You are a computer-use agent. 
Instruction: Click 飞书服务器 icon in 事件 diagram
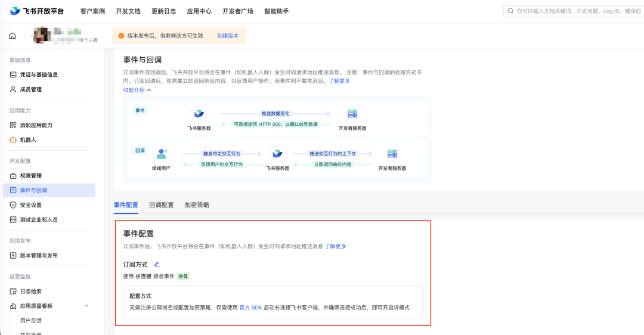(199, 114)
